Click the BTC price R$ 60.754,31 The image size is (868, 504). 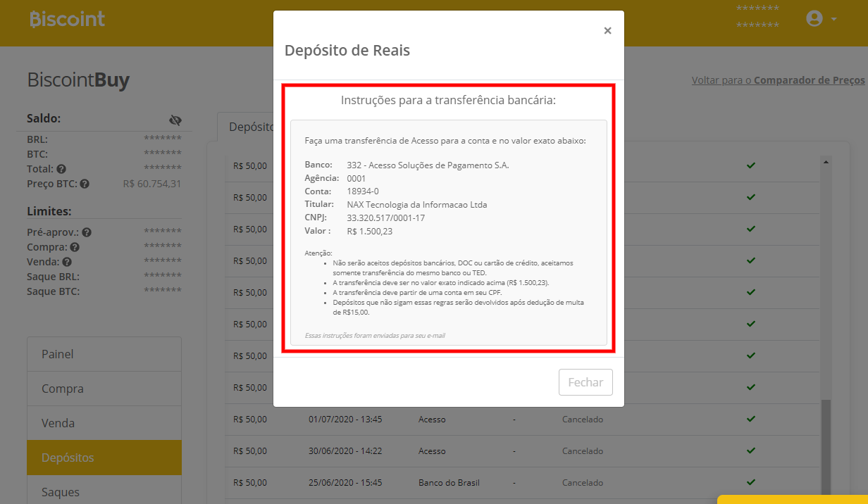point(152,184)
